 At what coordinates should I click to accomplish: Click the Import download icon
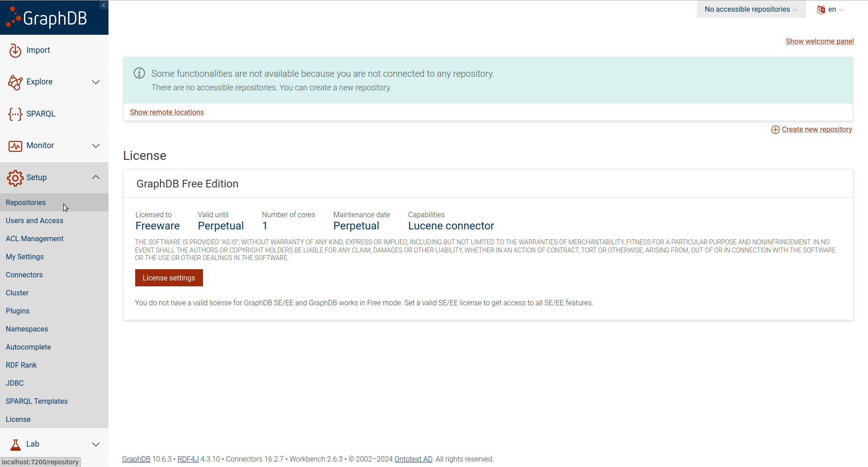15,51
